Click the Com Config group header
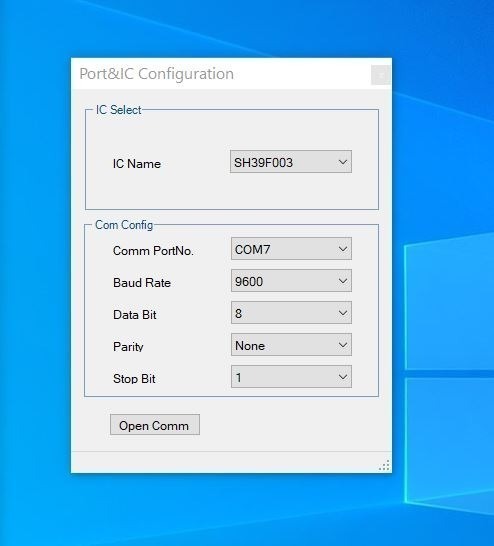Image resolution: width=494 pixels, height=546 pixels. pos(124,225)
